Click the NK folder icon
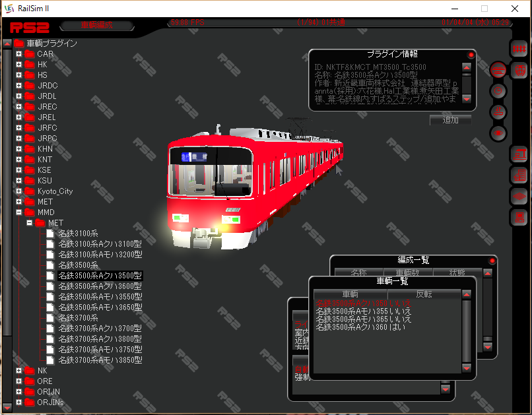Screen dimensions: 532x415 coord(30,371)
